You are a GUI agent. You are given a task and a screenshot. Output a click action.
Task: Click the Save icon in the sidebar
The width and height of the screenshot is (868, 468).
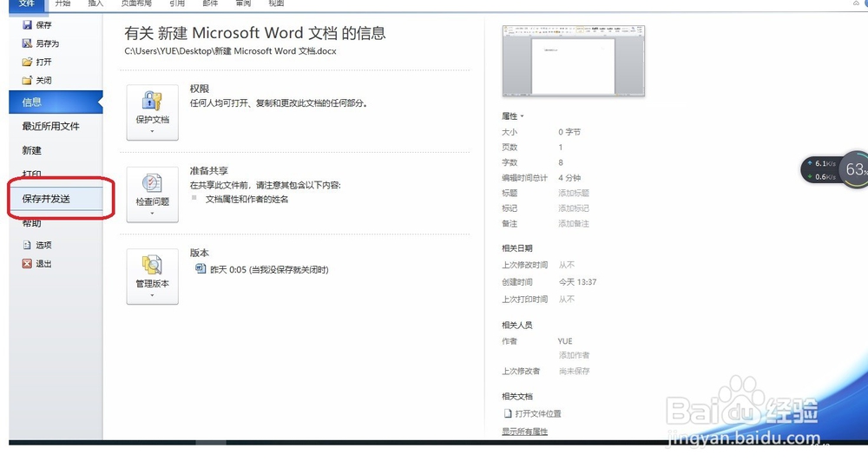coord(27,25)
